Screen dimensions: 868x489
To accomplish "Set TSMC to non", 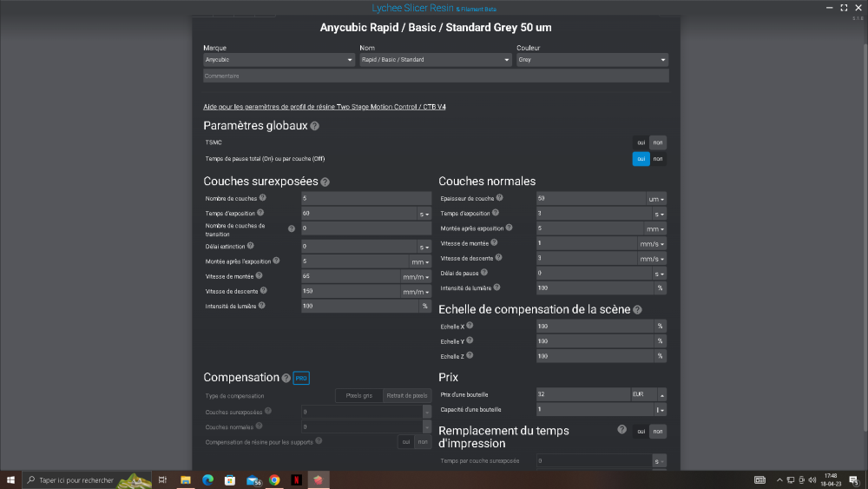I will 658,143.
